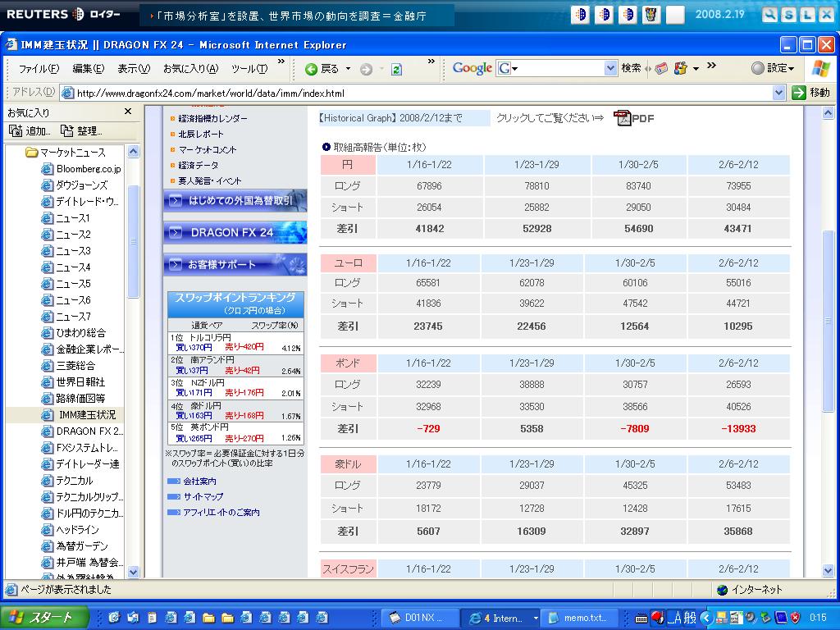Close the お気に入り favorites pane
The image size is (840, 630).
point(127,112)
